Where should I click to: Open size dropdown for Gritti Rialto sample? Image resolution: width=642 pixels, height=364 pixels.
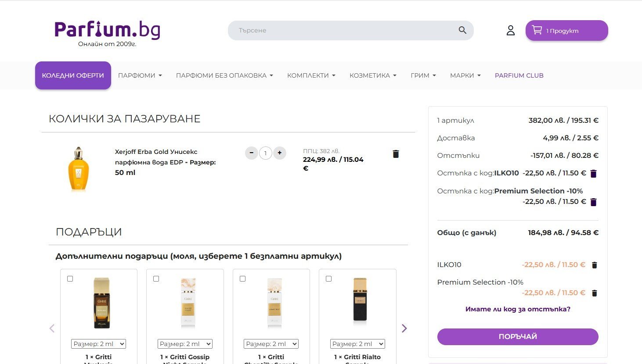[357, 344]
